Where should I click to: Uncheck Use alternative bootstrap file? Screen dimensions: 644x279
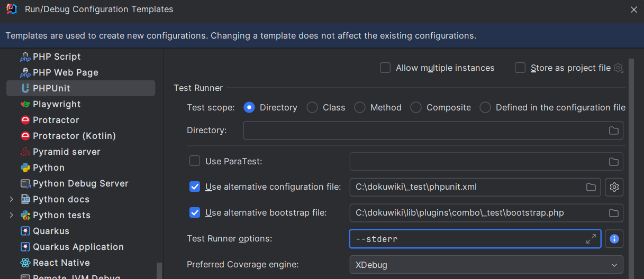pos(195,213)
